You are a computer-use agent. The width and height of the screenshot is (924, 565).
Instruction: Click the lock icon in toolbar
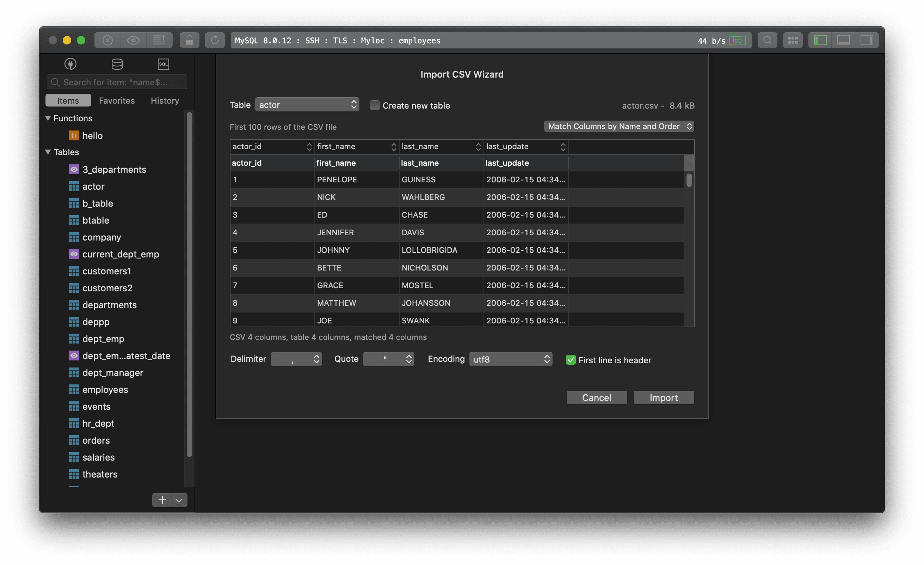point(189,40)
